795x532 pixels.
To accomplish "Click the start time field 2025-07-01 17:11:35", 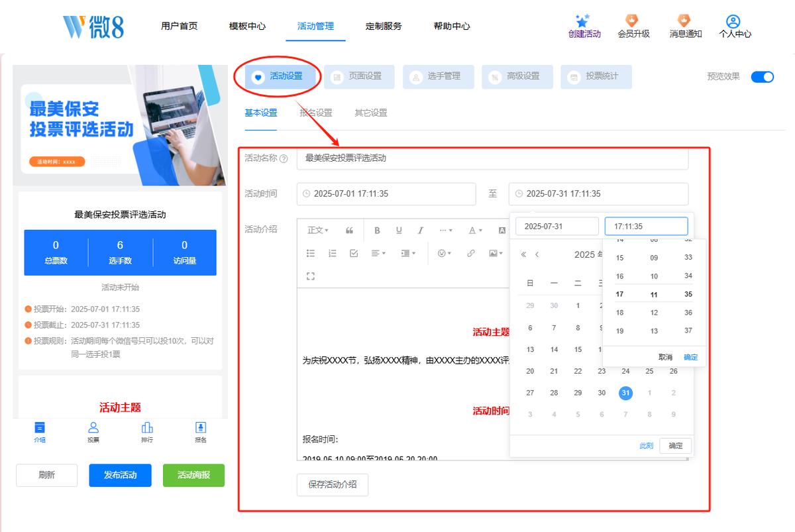I will pyautogui.click(x=386, y=194).
